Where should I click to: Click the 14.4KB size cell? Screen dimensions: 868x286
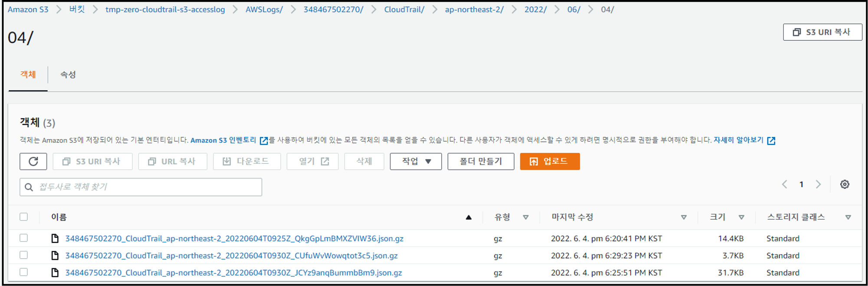(731, 238)
